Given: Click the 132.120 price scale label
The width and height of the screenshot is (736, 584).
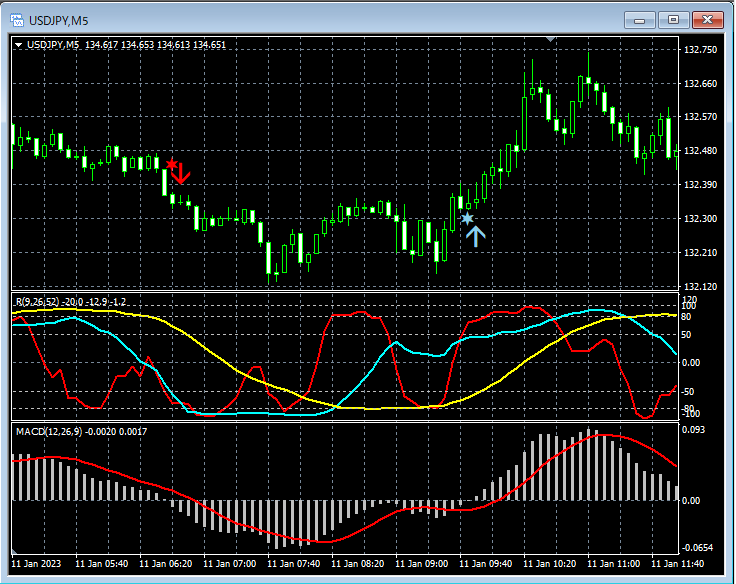Looking at the screenshot, I should click(x=701, y=286).
